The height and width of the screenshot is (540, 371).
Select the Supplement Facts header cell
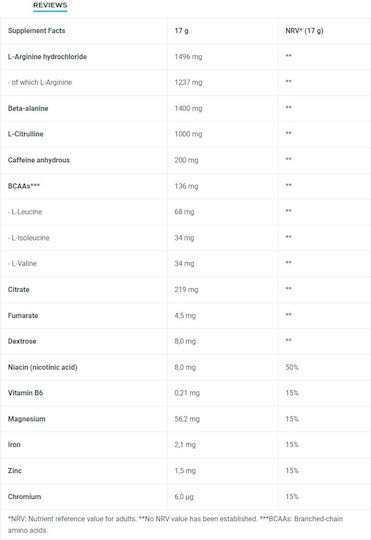[37, 31]
